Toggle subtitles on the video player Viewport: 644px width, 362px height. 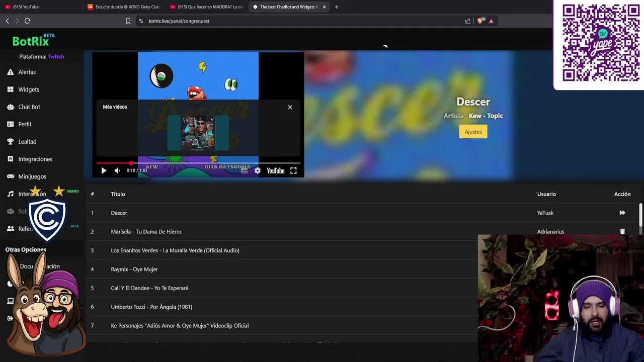[x=244, y=170]
